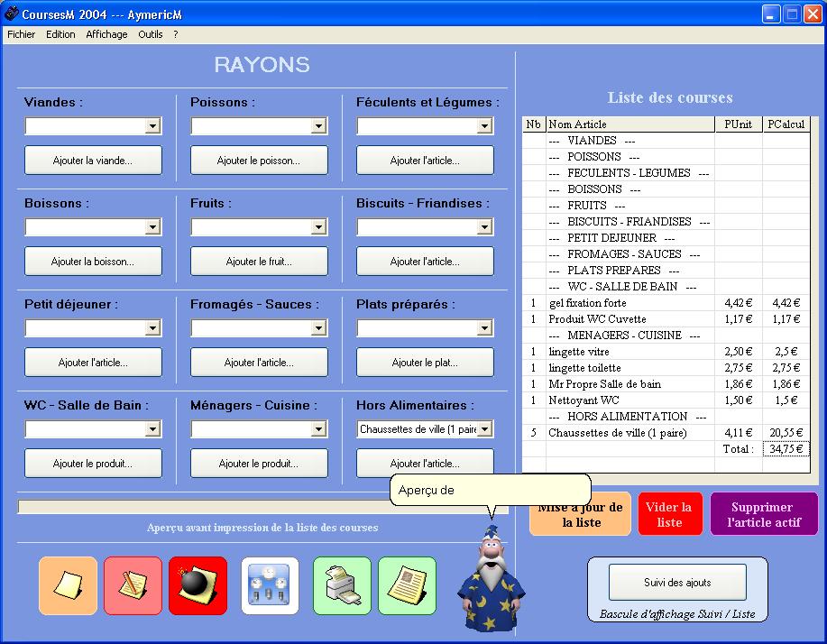The height and width of the screenshot is (644, 827).
Task: Click the printer icon
Action: [342, 585]
